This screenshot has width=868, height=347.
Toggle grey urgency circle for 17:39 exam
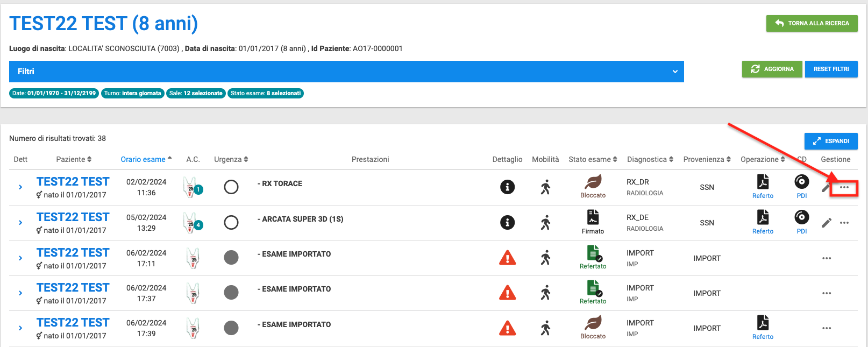(x=231, y=328)
